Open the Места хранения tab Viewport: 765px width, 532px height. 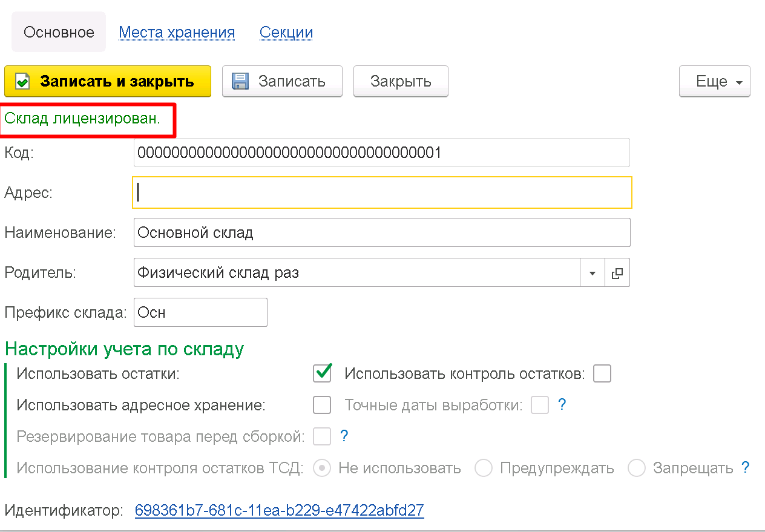[x=177, y=32]
